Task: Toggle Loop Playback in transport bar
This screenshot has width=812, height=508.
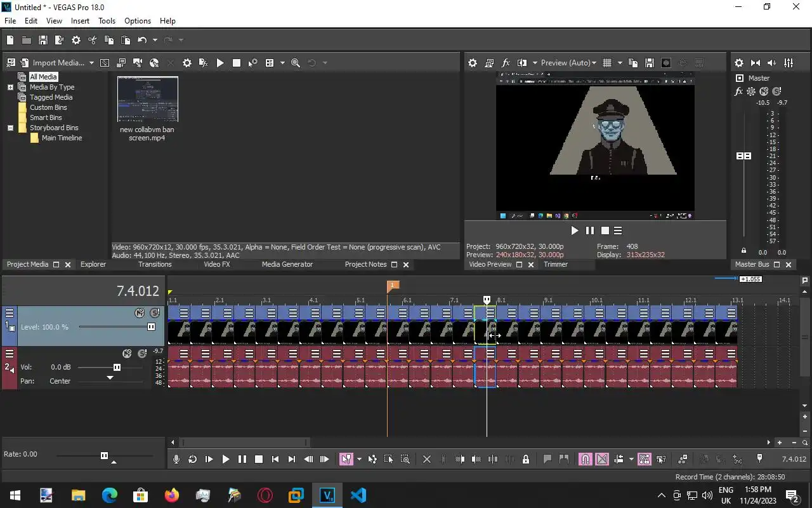Action: coord(192,459)
